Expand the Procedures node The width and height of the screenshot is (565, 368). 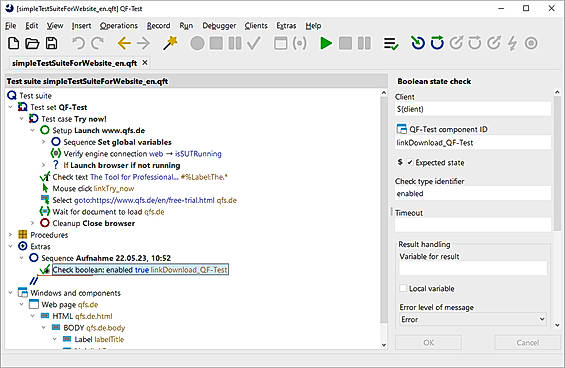pos(10,235)
